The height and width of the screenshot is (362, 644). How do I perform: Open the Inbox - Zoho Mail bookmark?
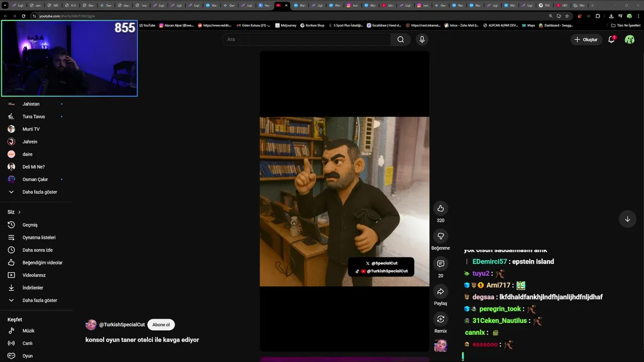(x=461, y=25)
